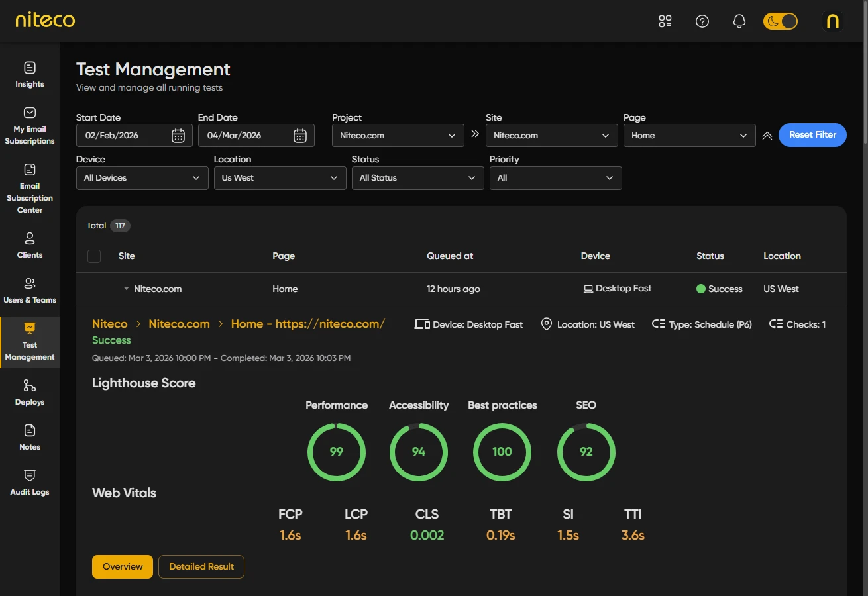Switch to the Detailed Result tab
The image size is (868, 596).
201,567
